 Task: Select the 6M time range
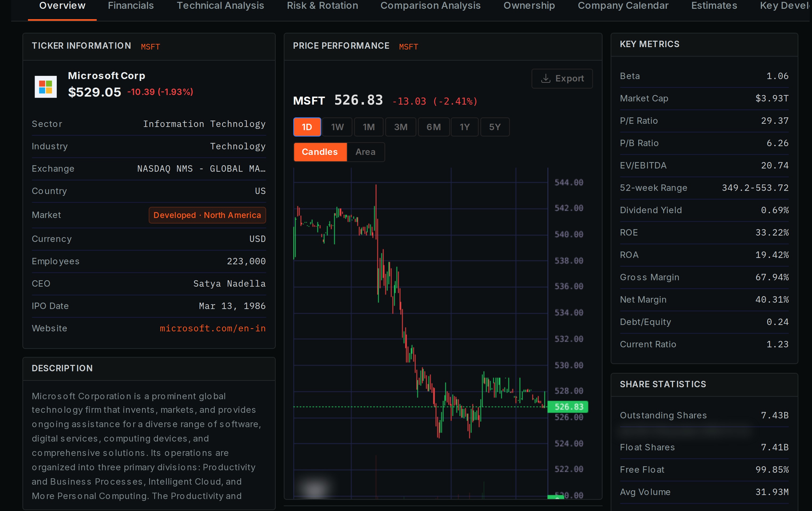coord(434,127)
